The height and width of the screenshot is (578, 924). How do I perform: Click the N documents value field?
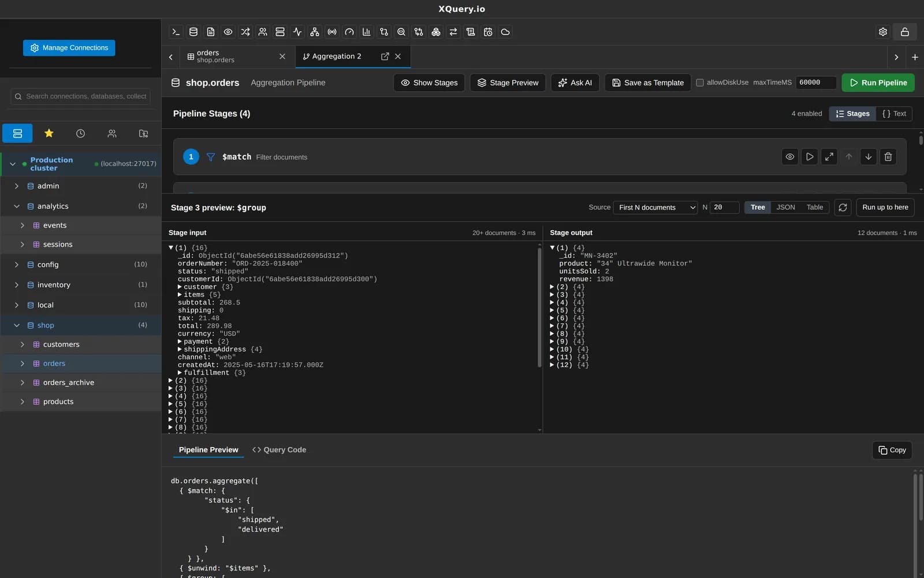click(725, 208)
